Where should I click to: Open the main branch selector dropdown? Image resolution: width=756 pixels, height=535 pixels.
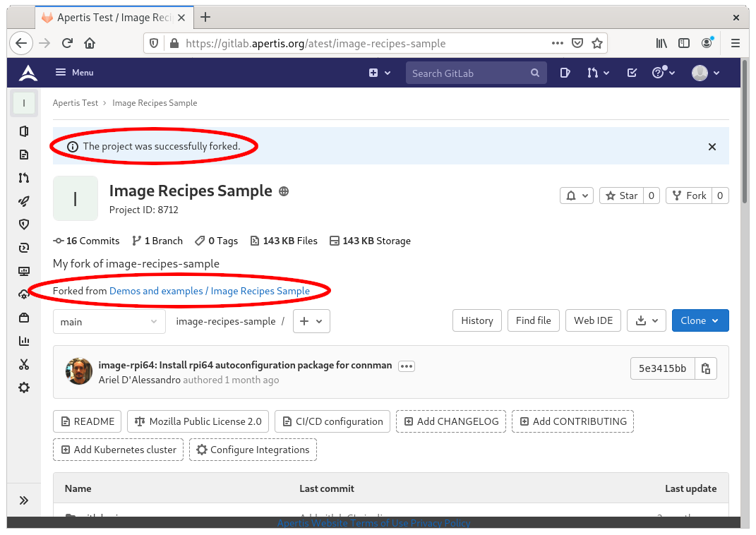[x=109, y=321]
